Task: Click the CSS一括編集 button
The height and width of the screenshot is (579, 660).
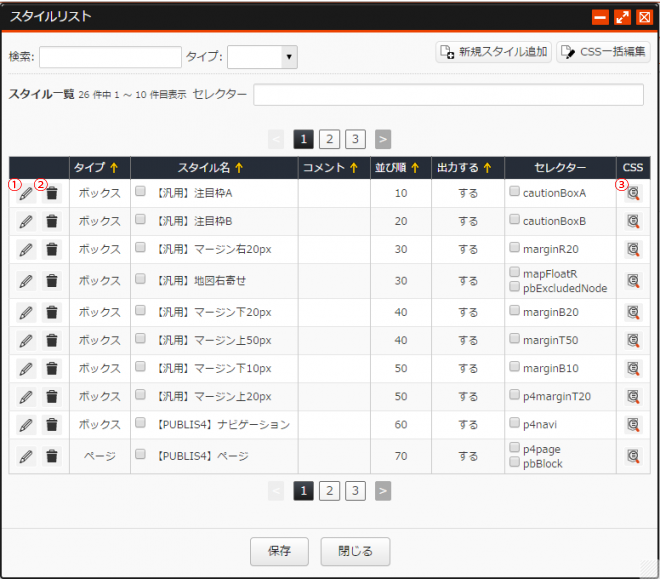Action: click(x=603, y=52)
